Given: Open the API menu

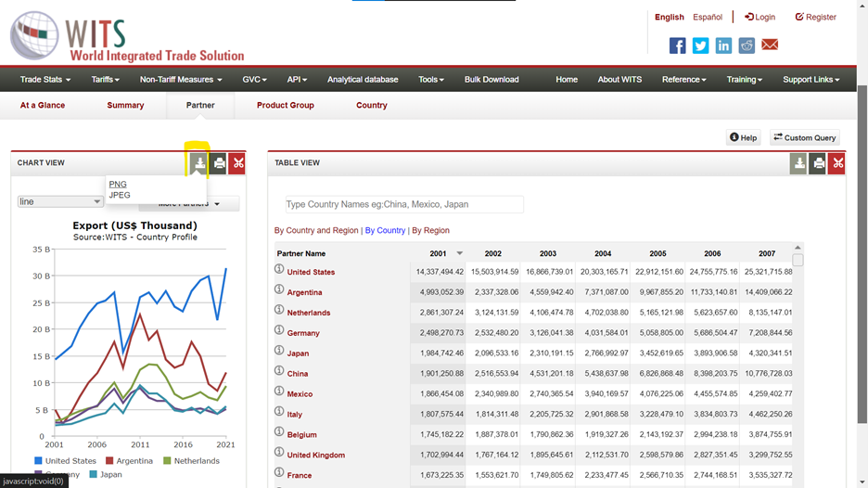Looking at the screenshot, I should (x=297, y=79).
